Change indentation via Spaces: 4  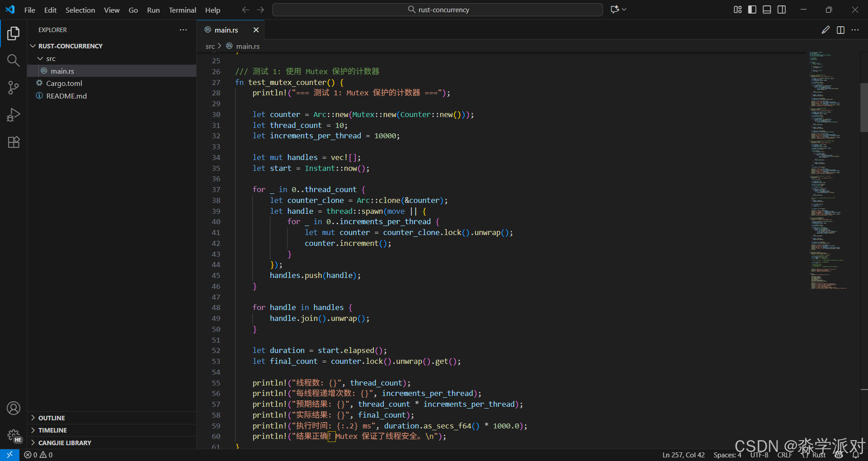(727, 455)
